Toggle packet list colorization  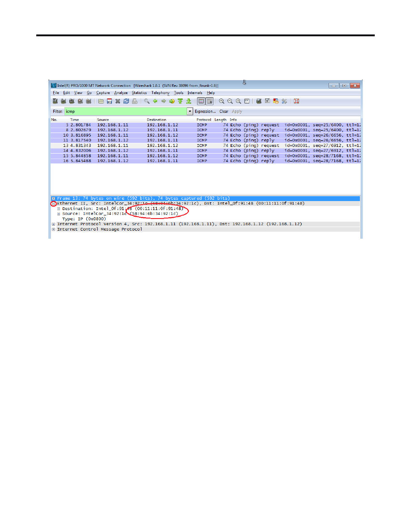click(x=201, y=101)
